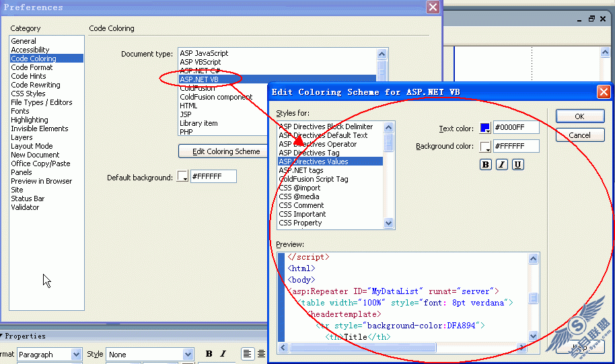The width and height of the screenshot is (615, 364).
Task: Select Highlighting category
Action: tap(30, 120)
